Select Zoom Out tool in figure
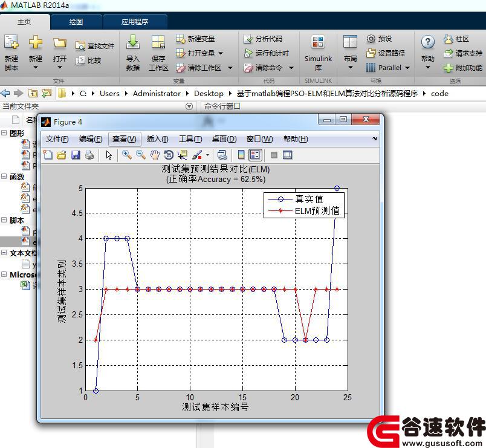Viewport: 486px width, 448px height. tap(141, 155)
